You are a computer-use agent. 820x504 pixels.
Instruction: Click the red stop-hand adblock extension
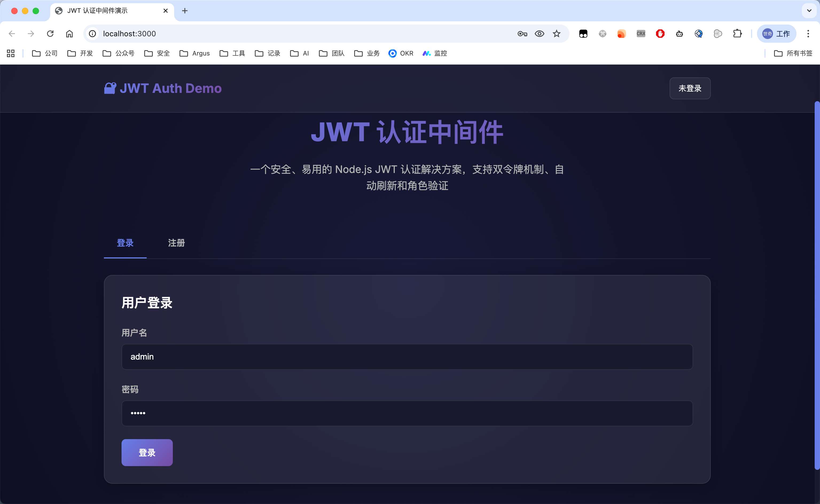660,34
